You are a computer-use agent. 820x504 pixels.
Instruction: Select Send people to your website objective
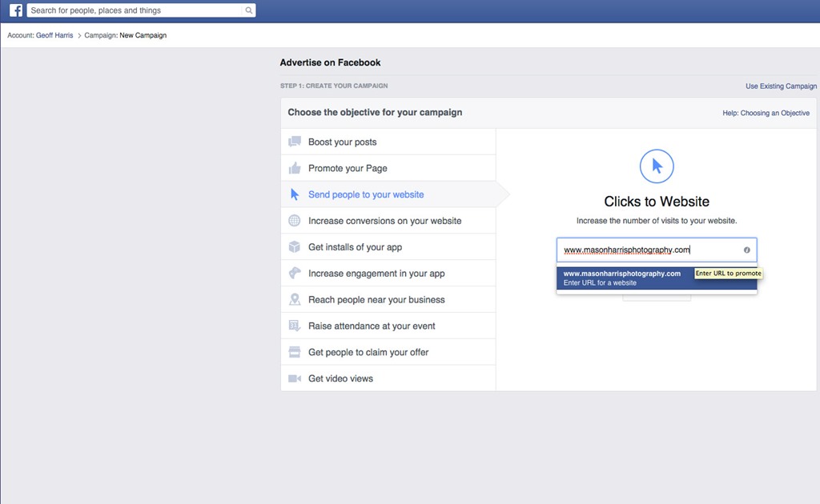pos(366,194)
